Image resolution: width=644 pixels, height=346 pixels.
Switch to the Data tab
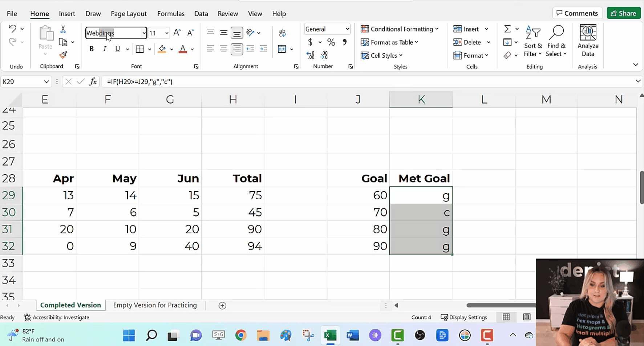tap(201, 14)
